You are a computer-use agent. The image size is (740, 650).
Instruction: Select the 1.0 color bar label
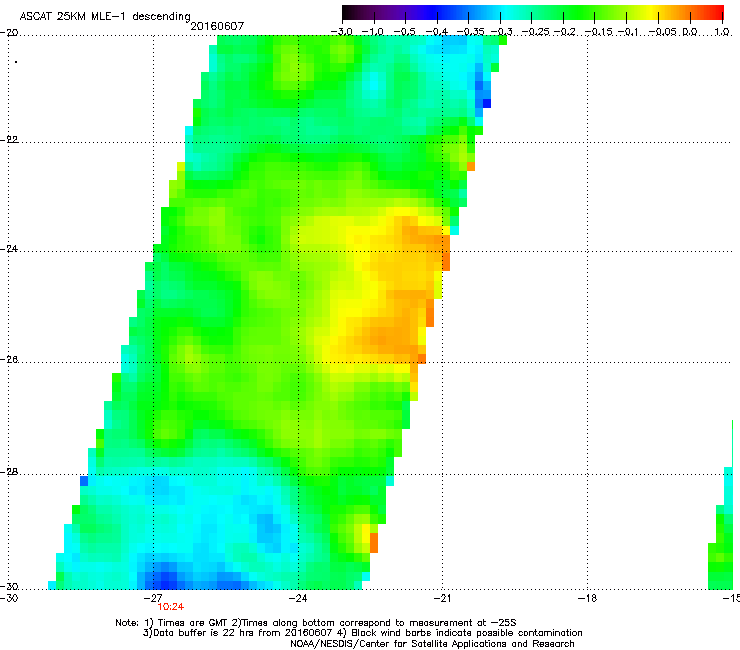coord(722,32)
